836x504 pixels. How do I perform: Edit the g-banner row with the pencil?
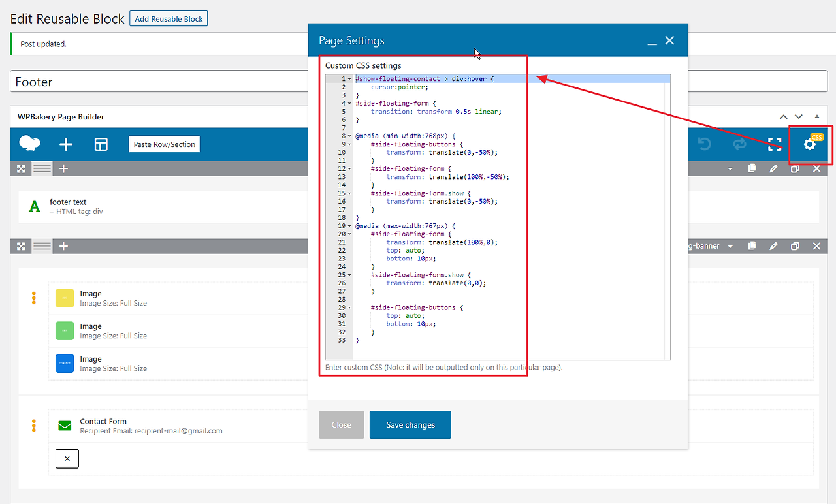coord(773,246)
